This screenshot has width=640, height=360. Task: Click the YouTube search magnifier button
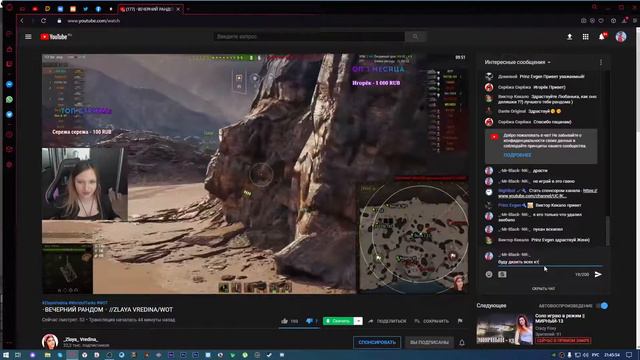point(415,37)
